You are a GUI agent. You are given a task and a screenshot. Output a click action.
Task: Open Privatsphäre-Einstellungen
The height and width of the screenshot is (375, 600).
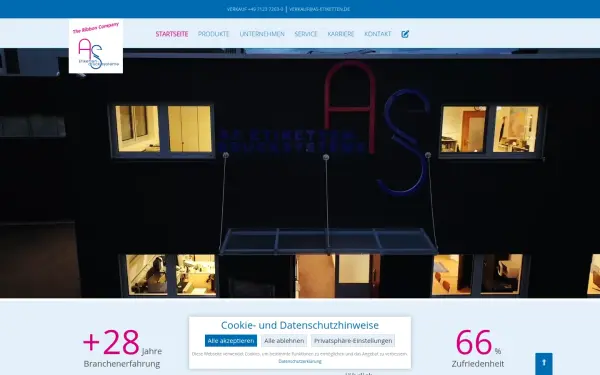353,341
